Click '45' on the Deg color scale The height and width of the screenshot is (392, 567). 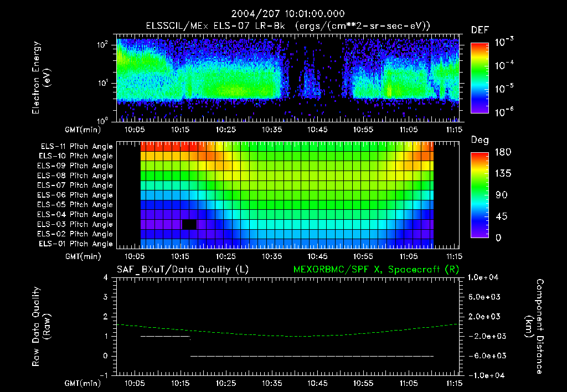(502, 216)
